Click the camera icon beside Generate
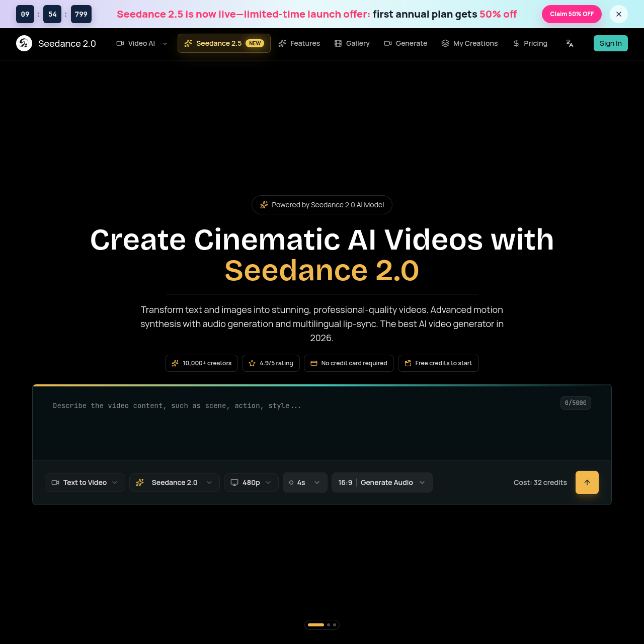 pyautogui.click(x=388, y=43)
